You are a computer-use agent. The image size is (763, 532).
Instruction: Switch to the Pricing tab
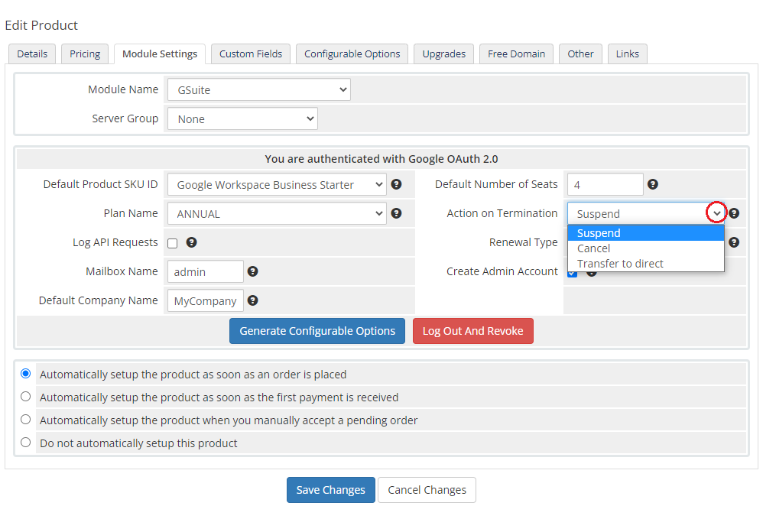click(x=85, y=54)
